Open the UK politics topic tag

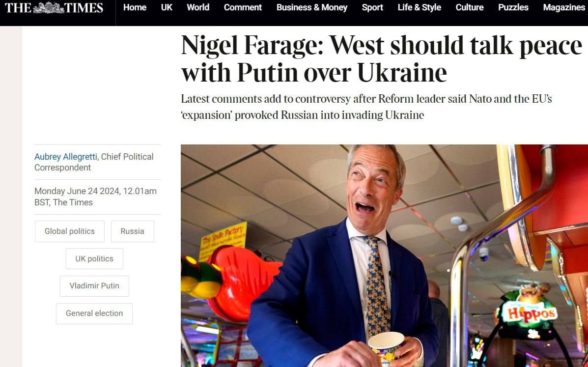(94, 258)
